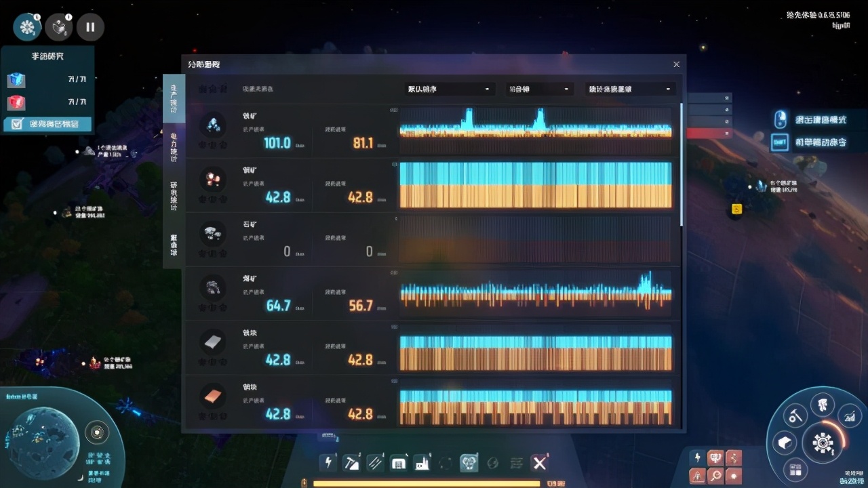This screenshot has width=868, height=488.
Task: Click the blue research matrix button in left panel
Action: pyautogui.click(x=15, y=80)
